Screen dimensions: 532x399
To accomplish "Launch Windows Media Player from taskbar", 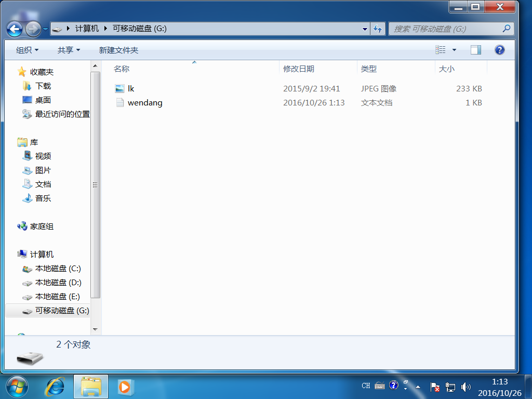I will coord(125,387).
